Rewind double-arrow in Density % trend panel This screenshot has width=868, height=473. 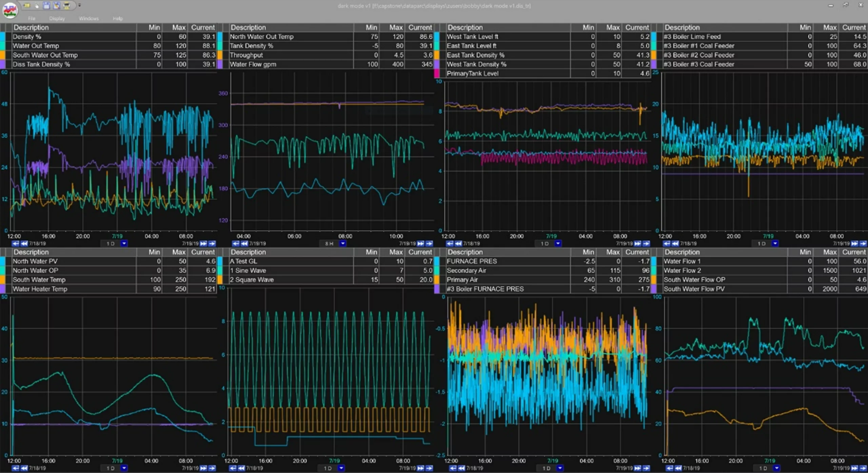[24, 243]
